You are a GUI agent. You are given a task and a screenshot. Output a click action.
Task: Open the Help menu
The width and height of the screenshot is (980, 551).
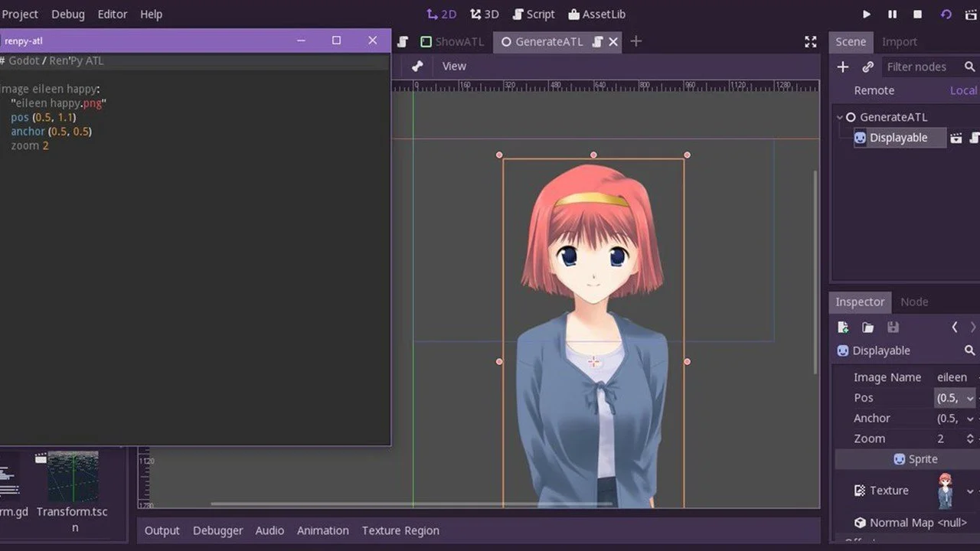[x=151, y=14]
